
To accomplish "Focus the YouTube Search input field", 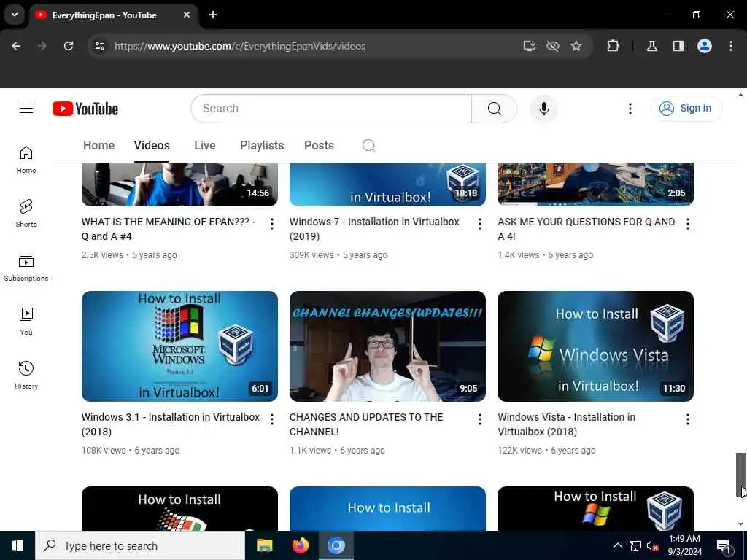I will click(x=331, y=109).
